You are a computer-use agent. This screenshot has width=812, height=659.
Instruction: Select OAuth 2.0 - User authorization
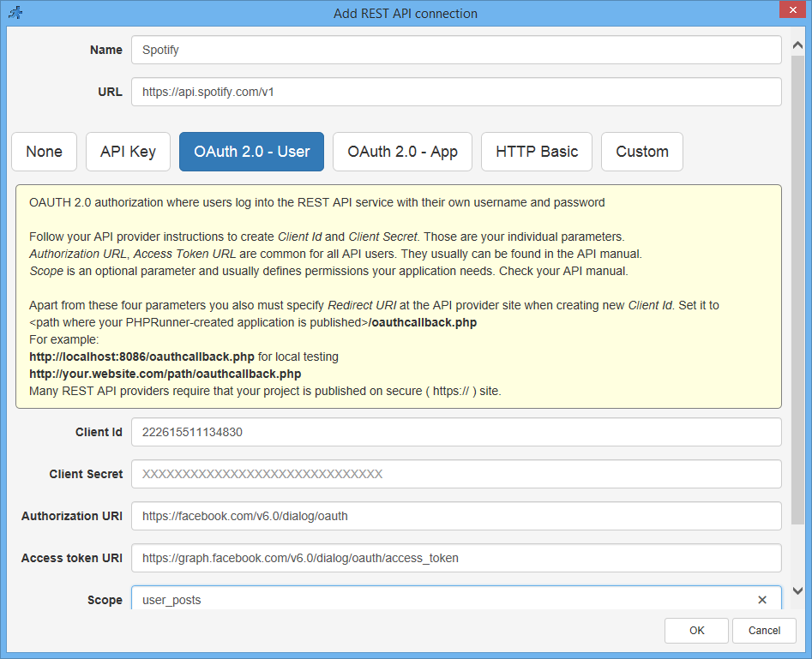(x=251, y=152)
